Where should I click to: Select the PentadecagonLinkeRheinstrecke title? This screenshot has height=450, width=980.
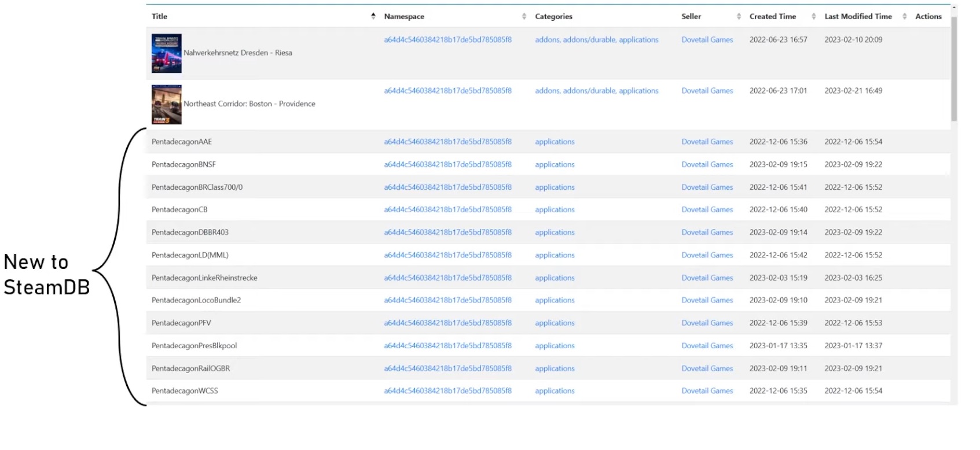(x=204, y=278)
